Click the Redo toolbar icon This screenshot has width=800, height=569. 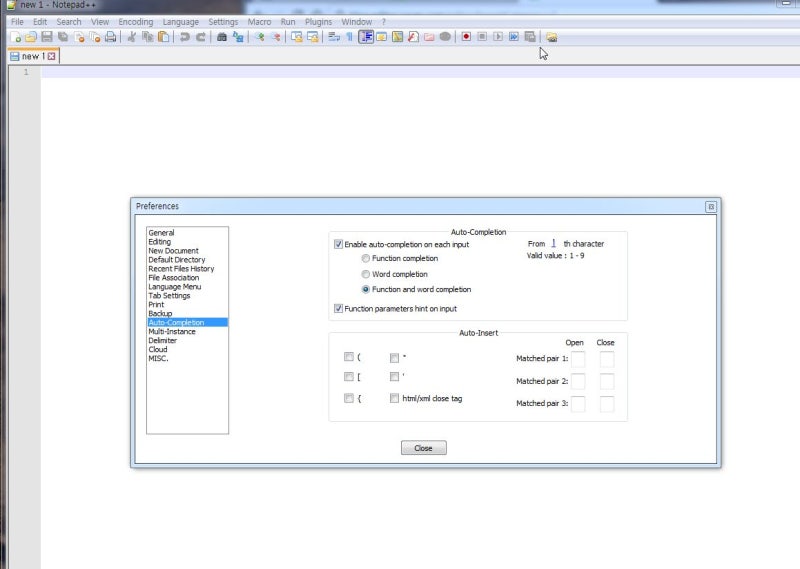[x=201, y=37]
